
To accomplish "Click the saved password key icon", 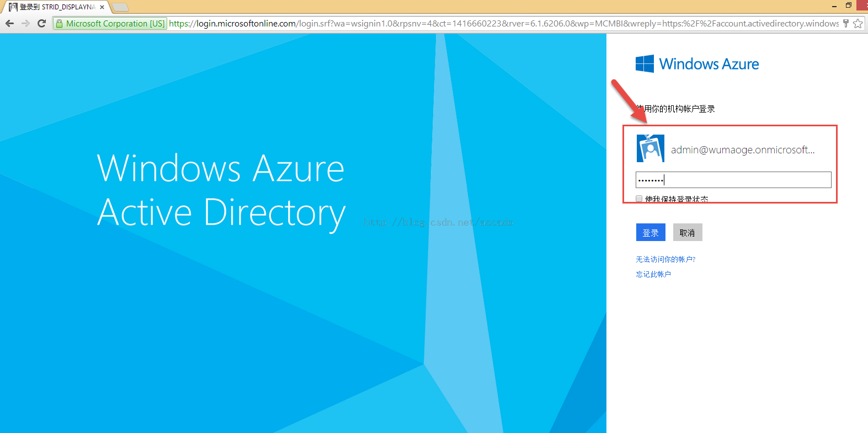I will (x=845, y=23).
